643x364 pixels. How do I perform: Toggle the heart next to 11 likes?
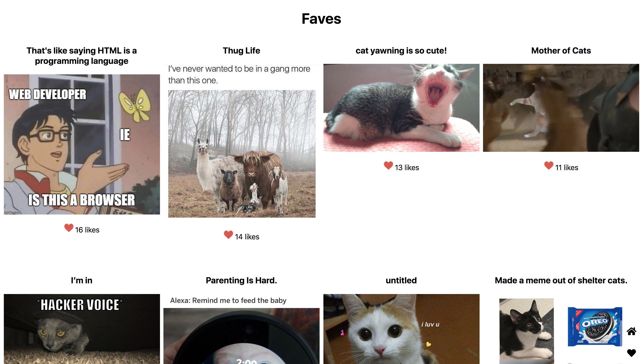[x=549, y=165]
